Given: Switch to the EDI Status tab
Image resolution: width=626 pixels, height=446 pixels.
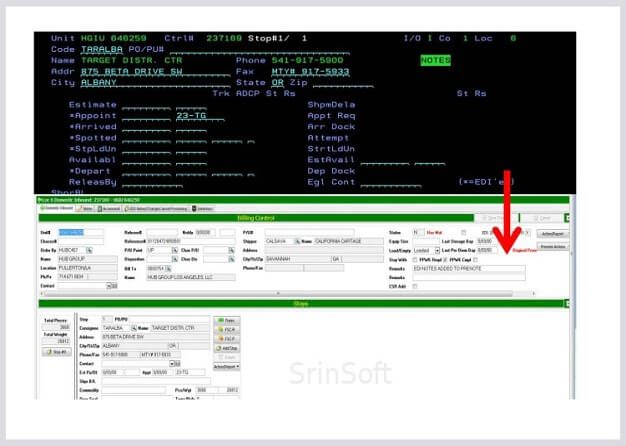Looking at the screenshot, I should click(x=156, y=209).
